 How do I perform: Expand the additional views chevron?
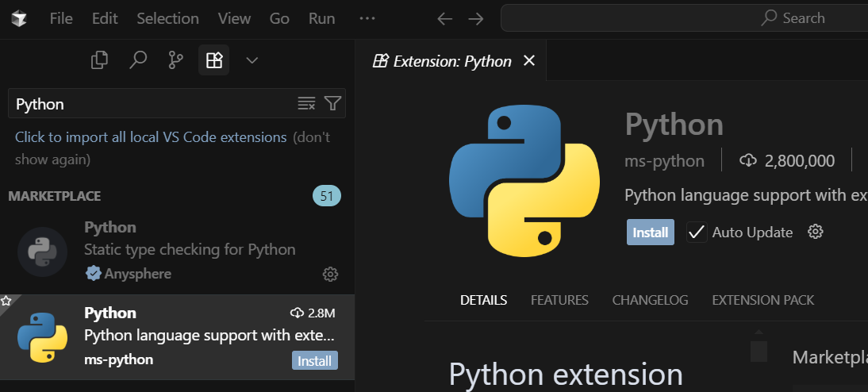click(x=252, y=60)
